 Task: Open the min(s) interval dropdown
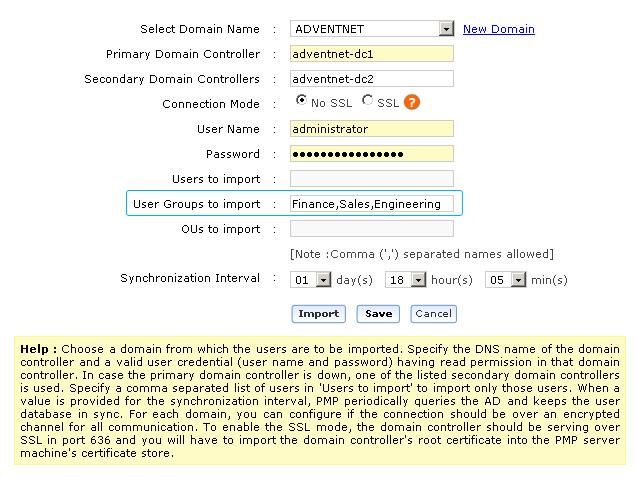point(505,280)
